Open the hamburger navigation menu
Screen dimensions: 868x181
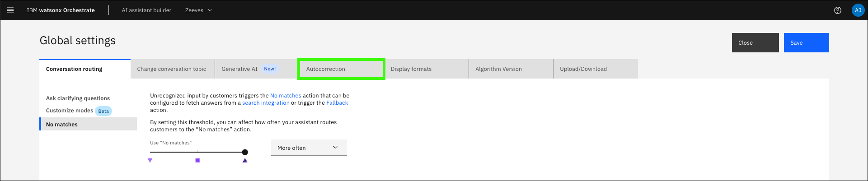point(10,10)
